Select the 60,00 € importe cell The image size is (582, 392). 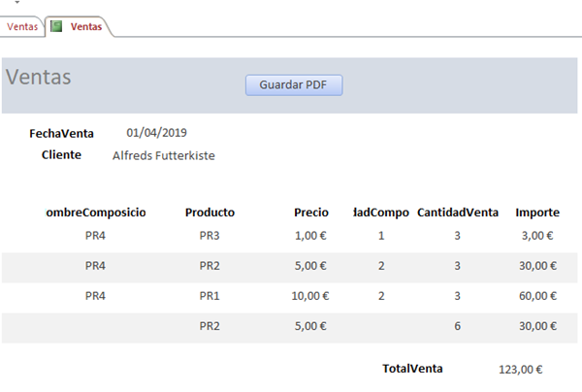coord(535,297)
